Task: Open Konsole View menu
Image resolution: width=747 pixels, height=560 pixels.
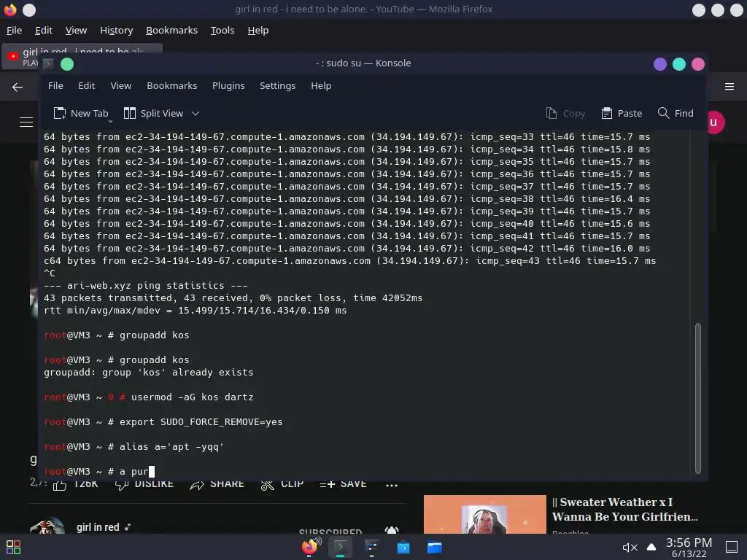Action: 120,86
